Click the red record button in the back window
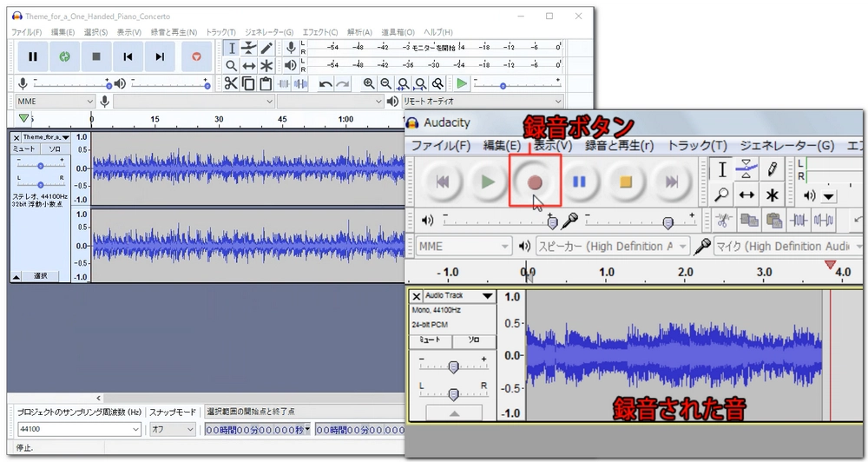This screenshot has width=868, height=462. pos(196,56)
